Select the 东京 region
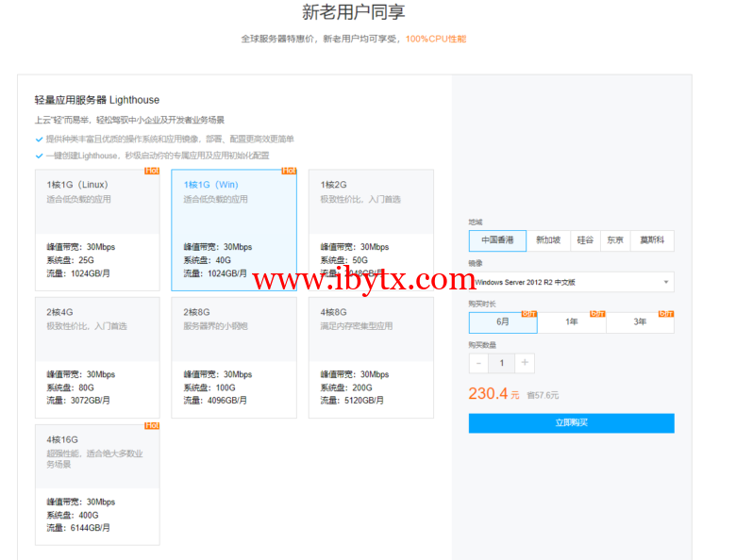 pos(615,240)
